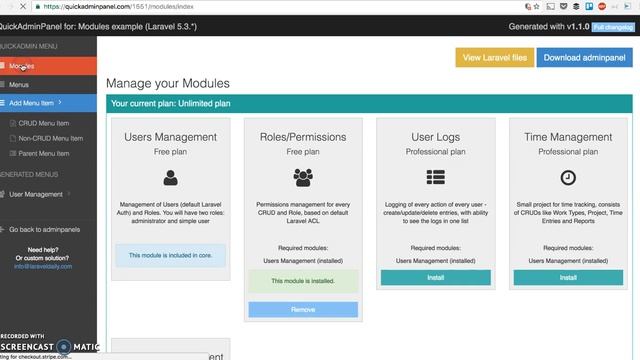Click the Users Management card title
The height and width of the screenshot is (360, 640).
[171, 137]
